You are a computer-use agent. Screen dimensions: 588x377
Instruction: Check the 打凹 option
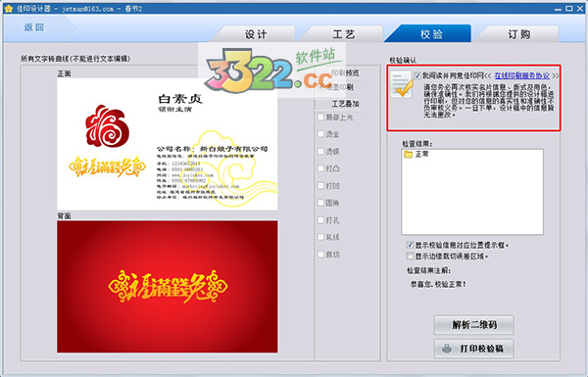[x=320, y=186]
